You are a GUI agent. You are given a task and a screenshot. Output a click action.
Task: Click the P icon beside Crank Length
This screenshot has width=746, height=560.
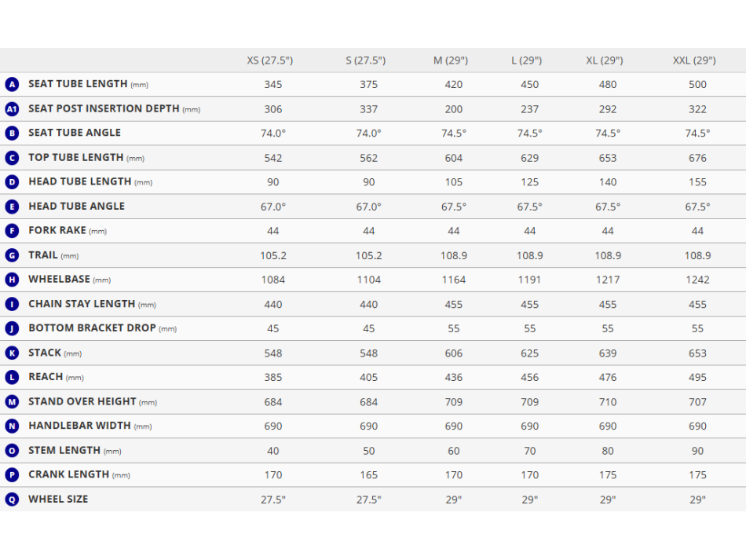pos(12,475)
